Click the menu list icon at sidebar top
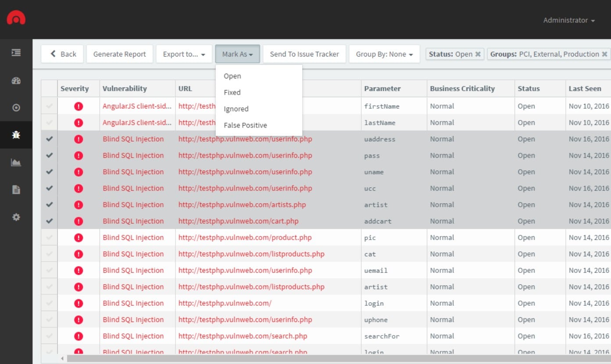The height and width of the screenshot is (364, 611). click(16, 52)
